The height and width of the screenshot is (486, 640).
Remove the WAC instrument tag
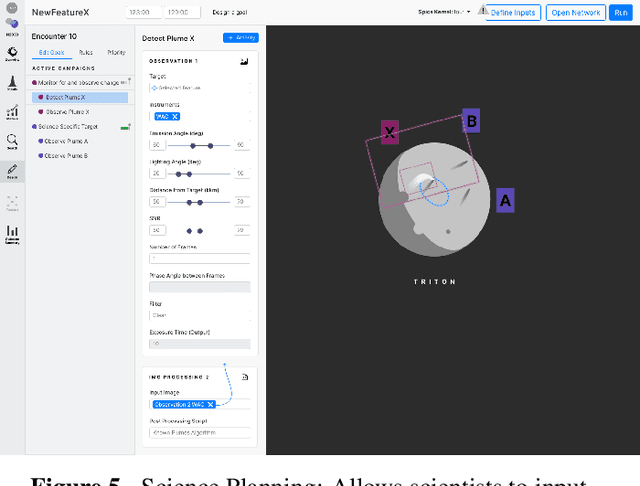click(175, 116)
